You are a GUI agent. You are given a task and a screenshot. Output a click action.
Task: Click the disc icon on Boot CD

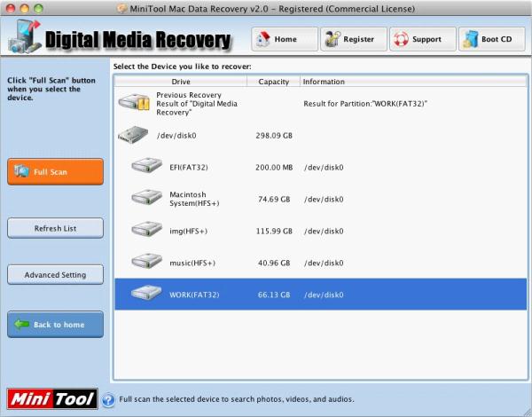tap(470, 39)
